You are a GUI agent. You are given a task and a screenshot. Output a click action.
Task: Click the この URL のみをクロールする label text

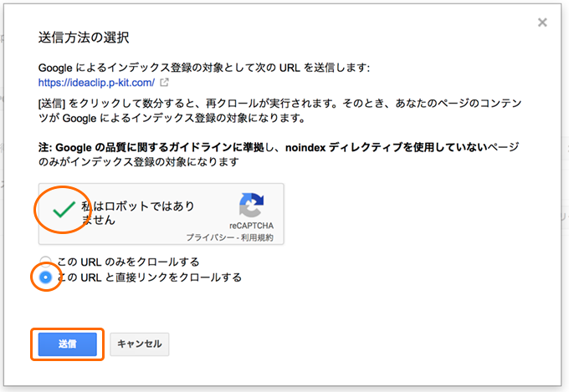(x=128, y=262)
